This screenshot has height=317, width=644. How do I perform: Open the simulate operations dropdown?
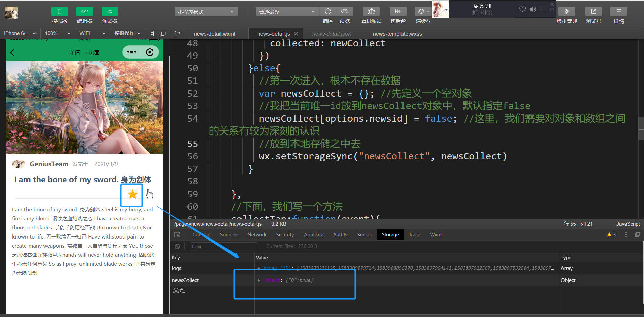point(127,33)
